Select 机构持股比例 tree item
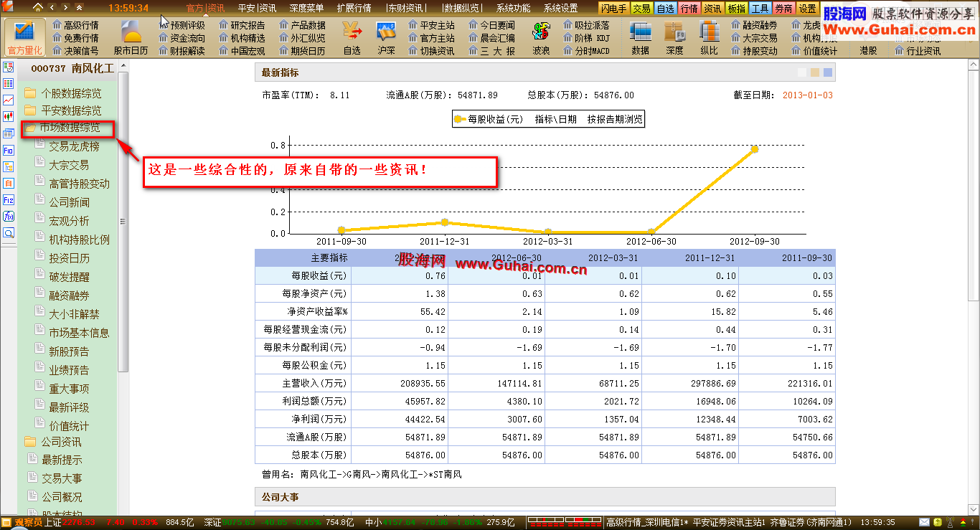Viewport: 980px width, 530px height. coord(72,240)
